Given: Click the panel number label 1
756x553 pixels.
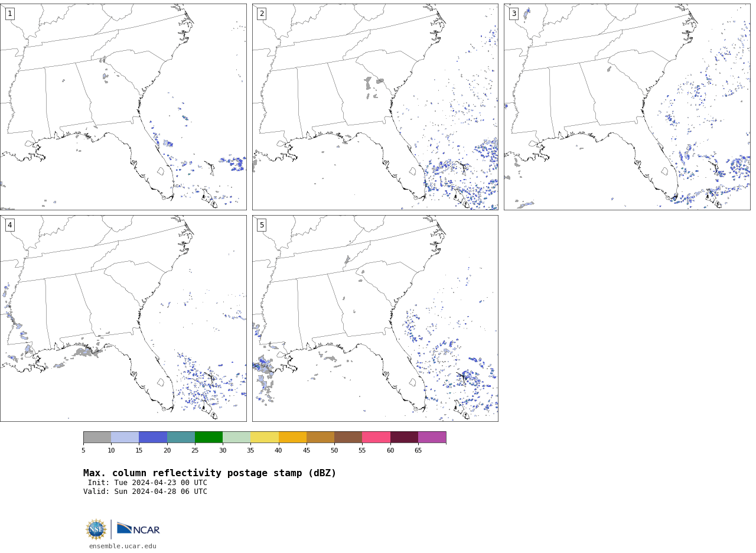Looking at the screenshot, I should pyautogui.click(x=9, y=14).
